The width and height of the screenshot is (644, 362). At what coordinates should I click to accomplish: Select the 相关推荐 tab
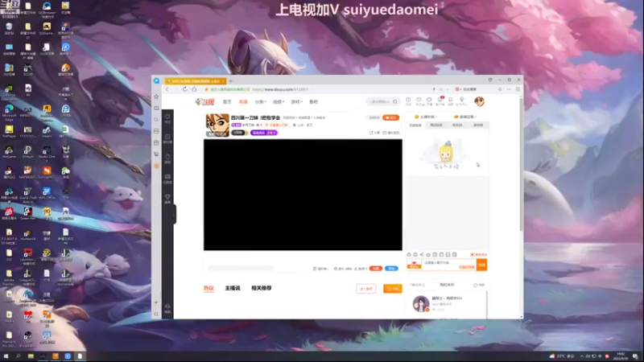click(261, 288)
